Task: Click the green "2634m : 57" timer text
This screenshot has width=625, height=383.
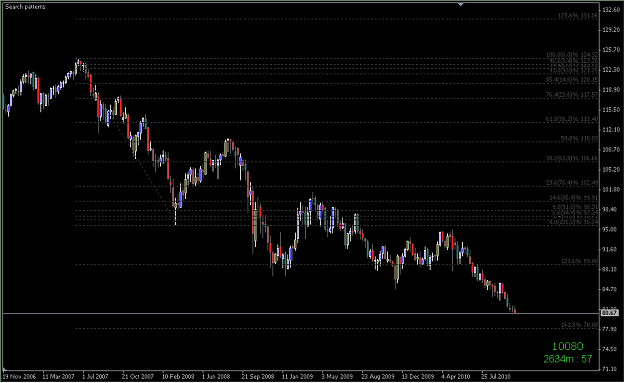Action: [568, 359]
